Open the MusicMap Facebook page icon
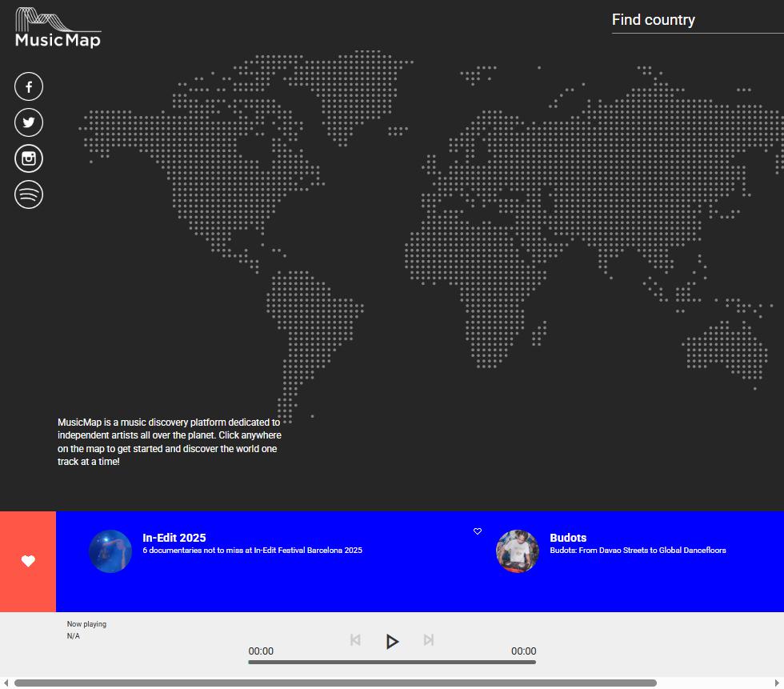 pos(29,86)
